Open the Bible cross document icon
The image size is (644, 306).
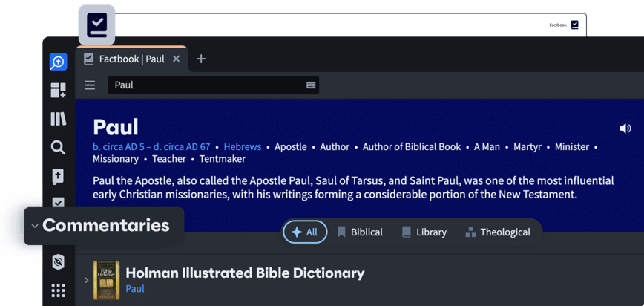click(58, 176)
